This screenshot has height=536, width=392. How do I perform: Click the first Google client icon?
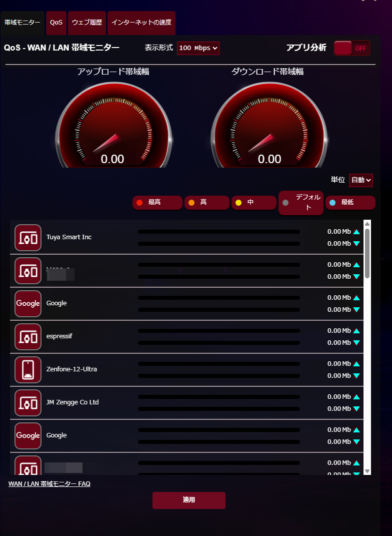(x=28, y=304)
